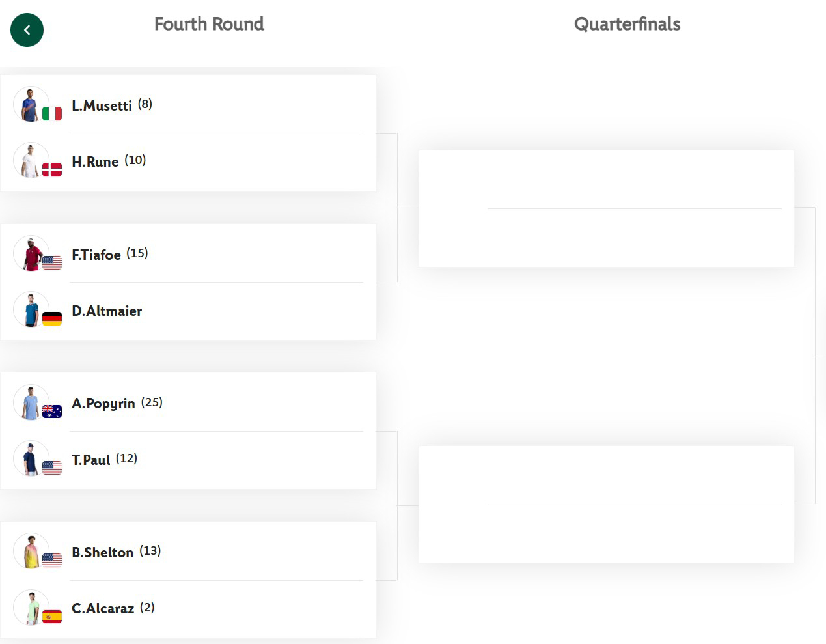The width and height of the screenshot is (826, 644).
Task: Select the Quarterfinals heading
Action: pos(627,24)
